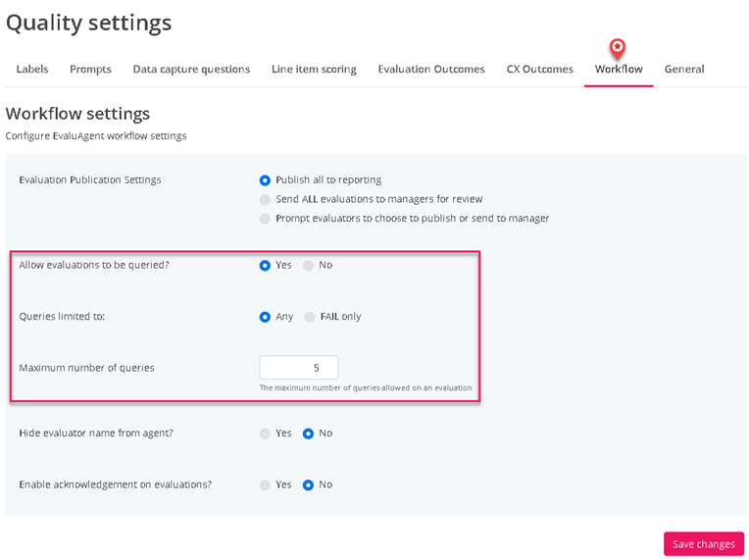Set Allow evaluations to be queried to No

[x=308, y=266]
